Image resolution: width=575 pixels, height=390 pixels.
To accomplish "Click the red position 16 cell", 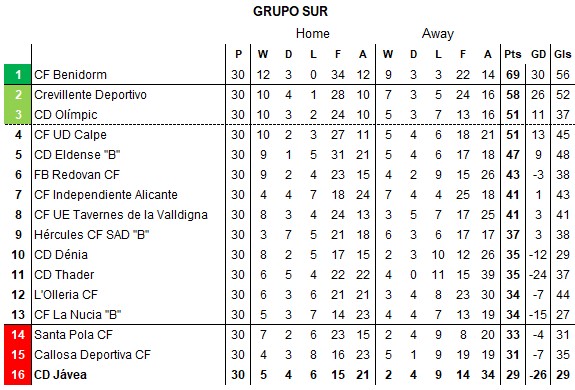I will click(18, 375).
